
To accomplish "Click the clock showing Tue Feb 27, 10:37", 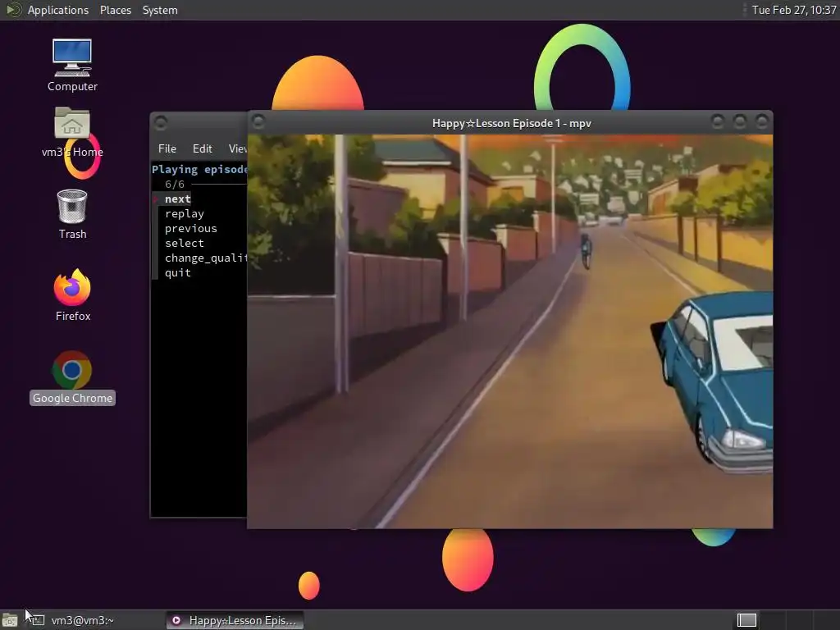I will click(793, 10).
